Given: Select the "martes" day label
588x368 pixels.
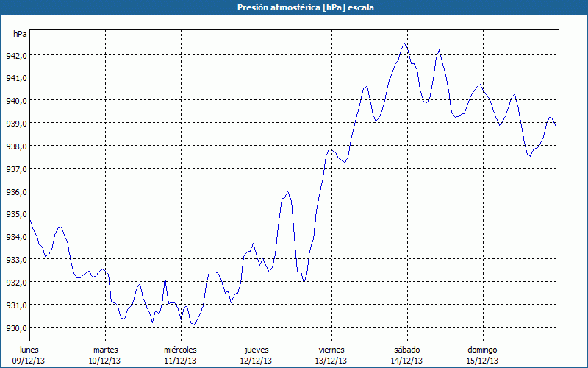Looking at the screenshot, I should click(x=105, y=350).
